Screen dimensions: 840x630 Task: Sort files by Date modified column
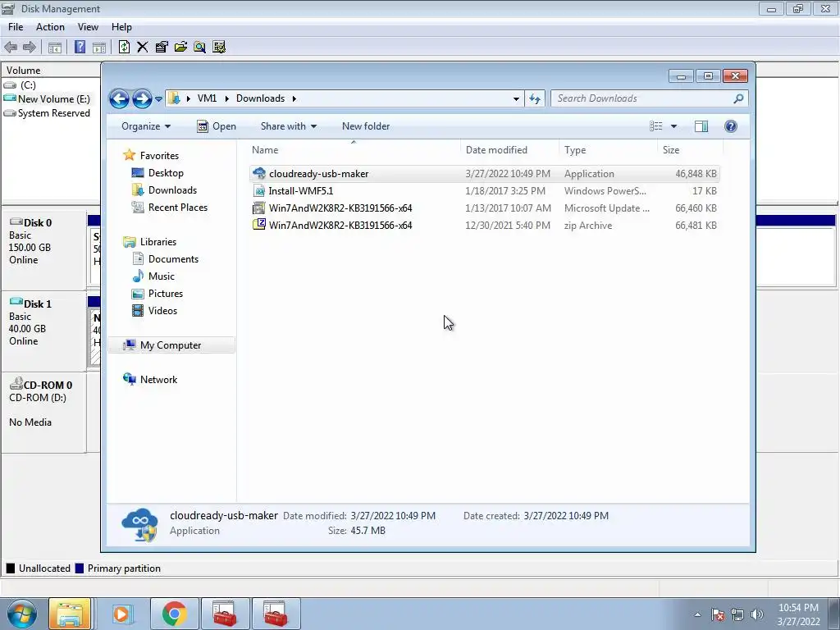pyautogui.click(x=509, y=150)
